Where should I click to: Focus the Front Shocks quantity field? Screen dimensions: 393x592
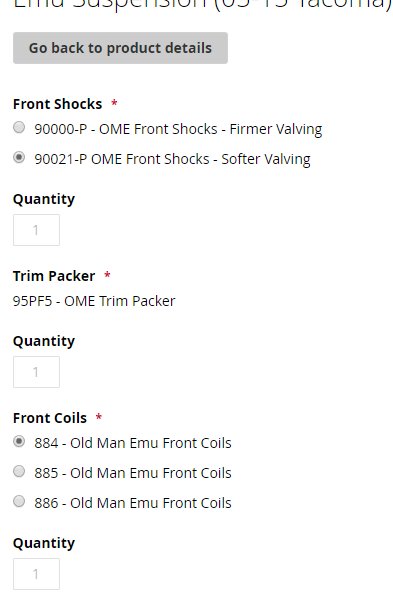pyautogui.click(x=36, y=230)
